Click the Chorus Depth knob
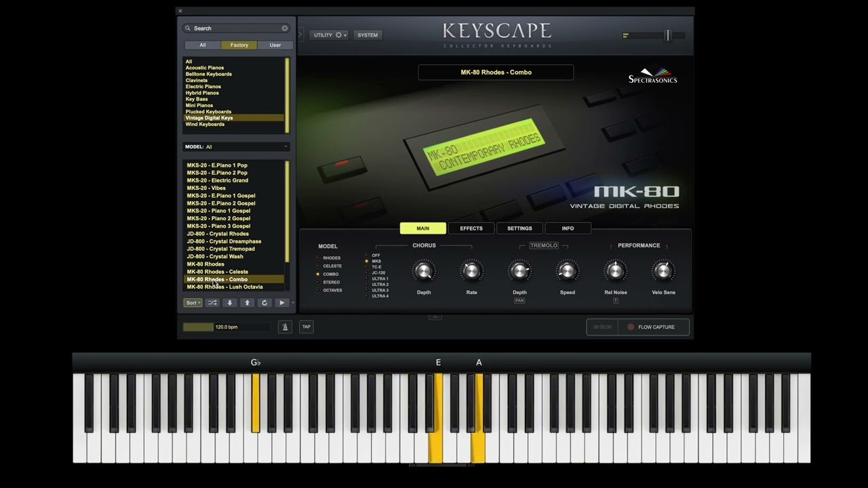The height and width of the screenshot is (488, 868). point(424,271)
